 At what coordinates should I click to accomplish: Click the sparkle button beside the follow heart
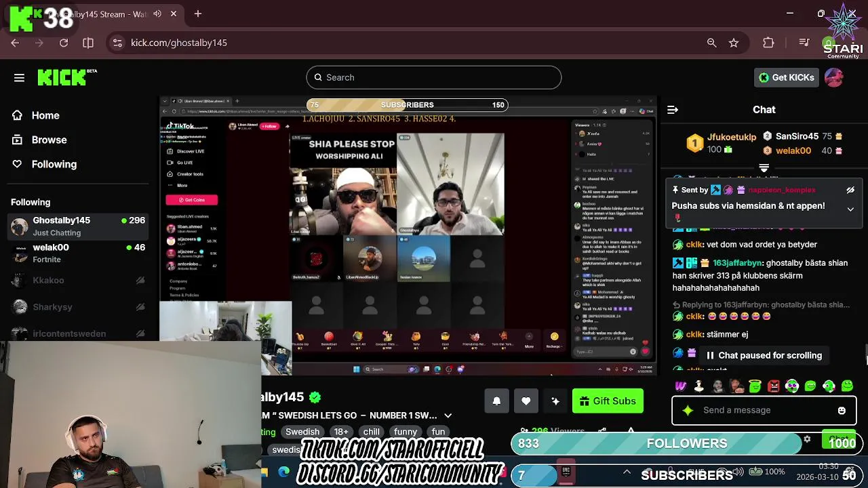click(x=555, y=401)
